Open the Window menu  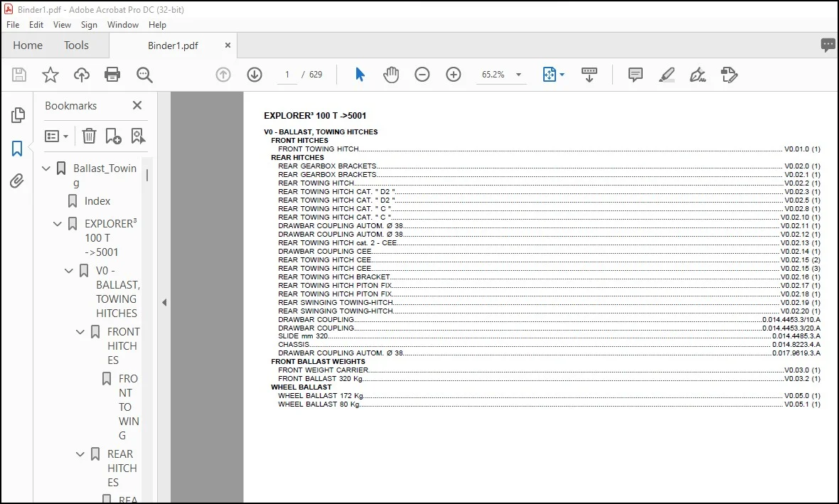coord(122,25)
